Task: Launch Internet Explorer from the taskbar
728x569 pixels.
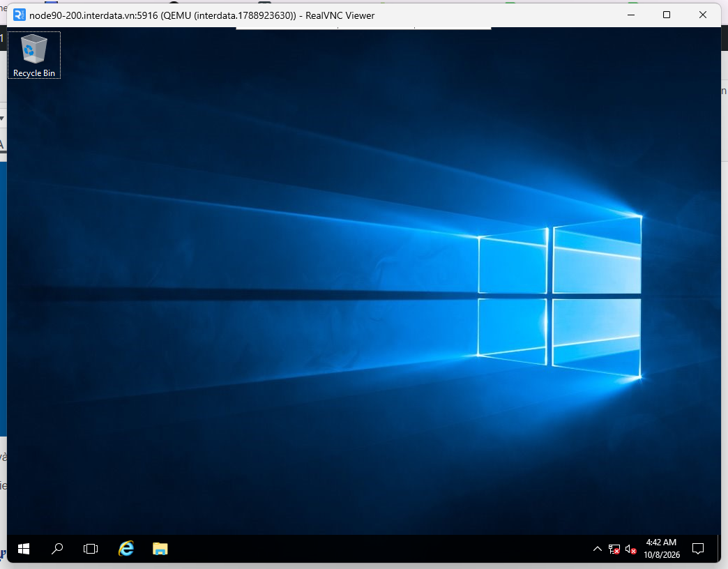Action: tap(126, 549)
